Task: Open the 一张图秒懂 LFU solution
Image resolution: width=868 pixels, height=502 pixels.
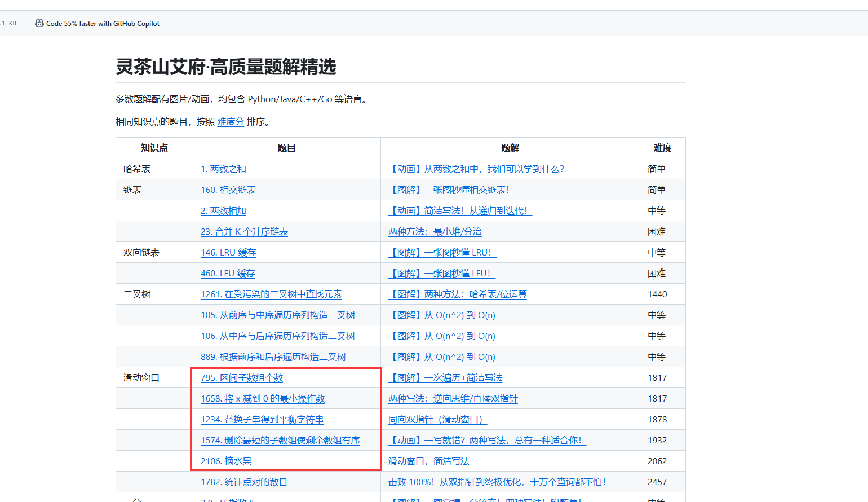Action: 441,273
